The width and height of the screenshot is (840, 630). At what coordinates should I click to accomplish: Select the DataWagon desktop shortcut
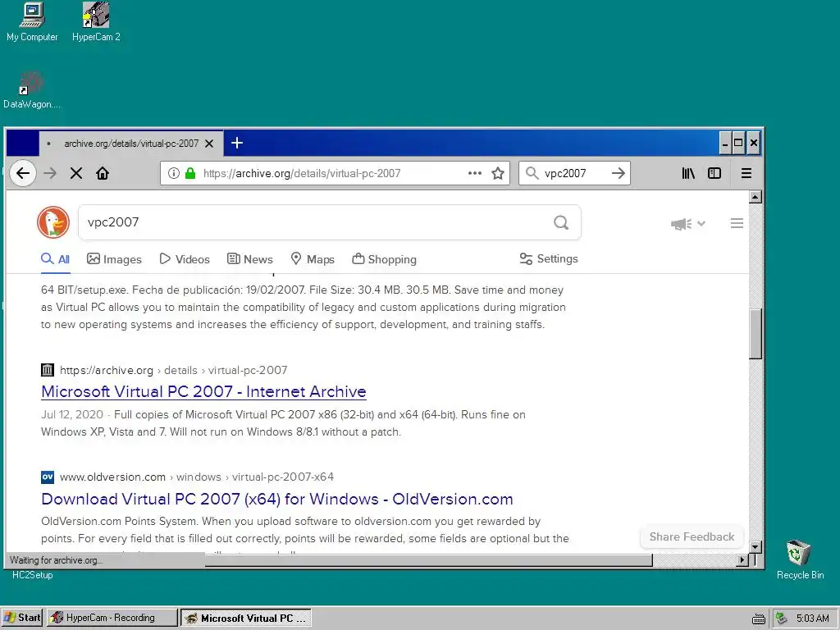click(x=32, y=89)
